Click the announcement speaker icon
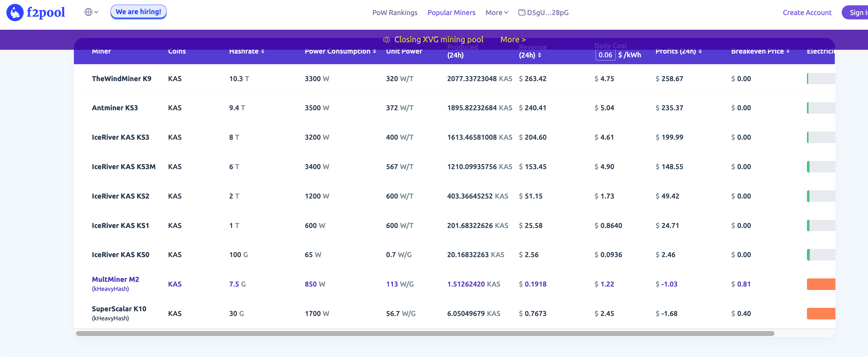The width and height of the screenshot is (868, 357). click(x=386, y=40)
